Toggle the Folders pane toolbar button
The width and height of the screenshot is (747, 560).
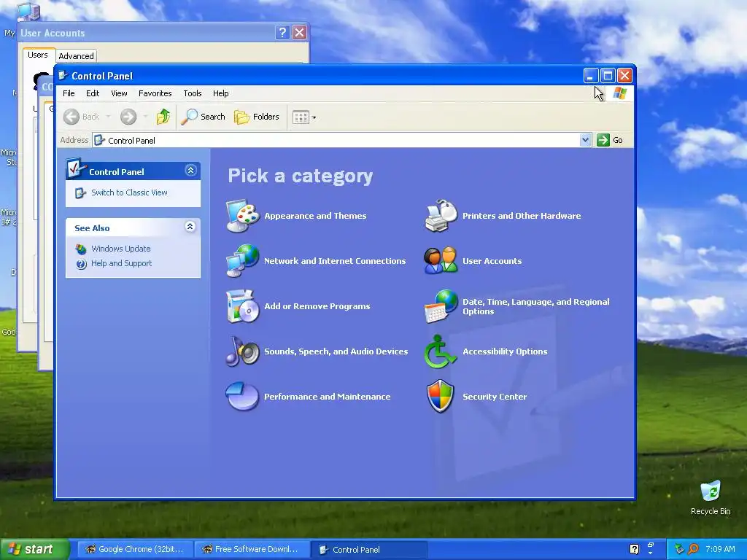coord(256,117)
